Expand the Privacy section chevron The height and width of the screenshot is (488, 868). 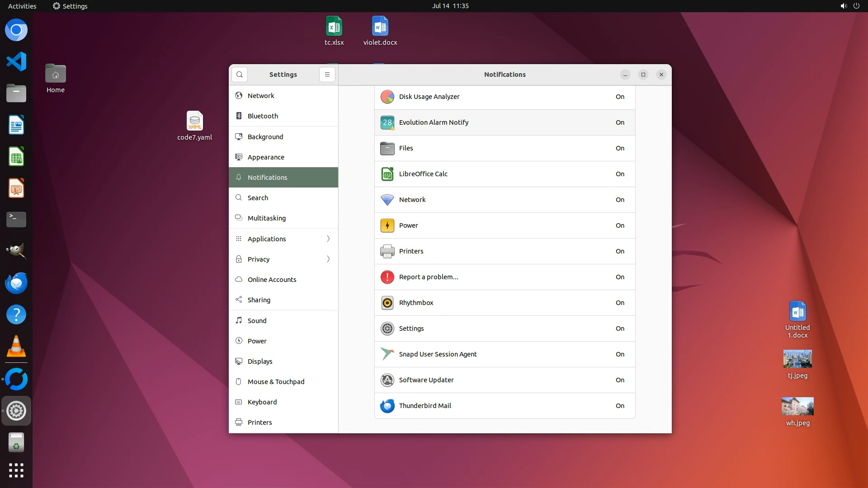(328, 259)
